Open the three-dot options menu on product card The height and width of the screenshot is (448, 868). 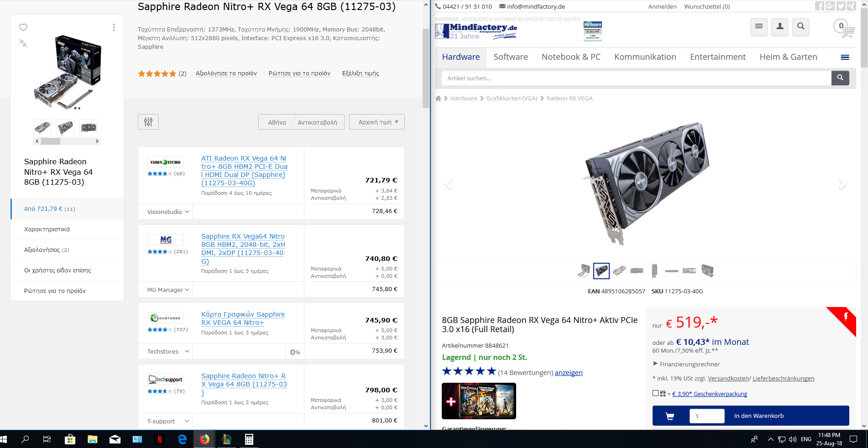click(114, 27)
